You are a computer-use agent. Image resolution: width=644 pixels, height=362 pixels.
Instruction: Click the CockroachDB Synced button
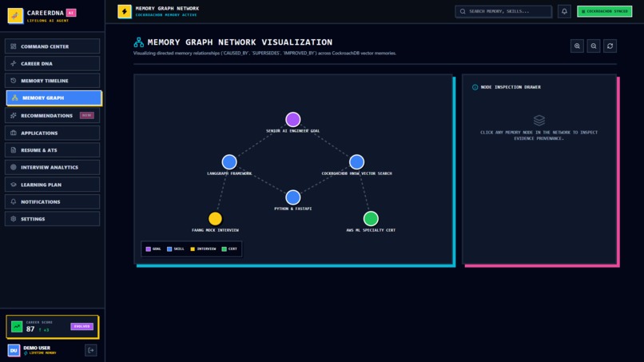click(605, 11)
